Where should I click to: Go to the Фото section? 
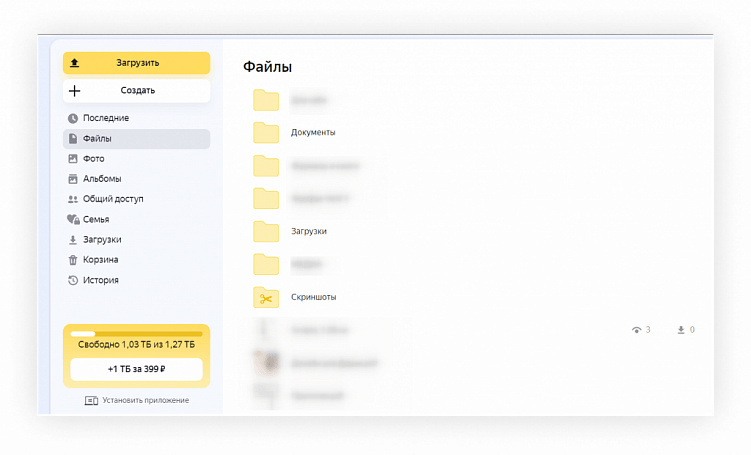pos(137,159)
